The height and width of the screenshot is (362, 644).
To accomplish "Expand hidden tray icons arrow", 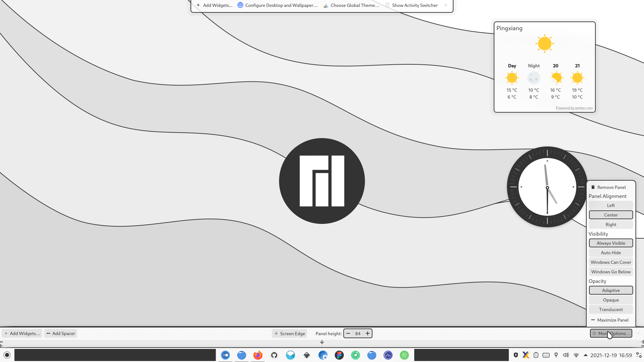I will click(x=586, y=355).
